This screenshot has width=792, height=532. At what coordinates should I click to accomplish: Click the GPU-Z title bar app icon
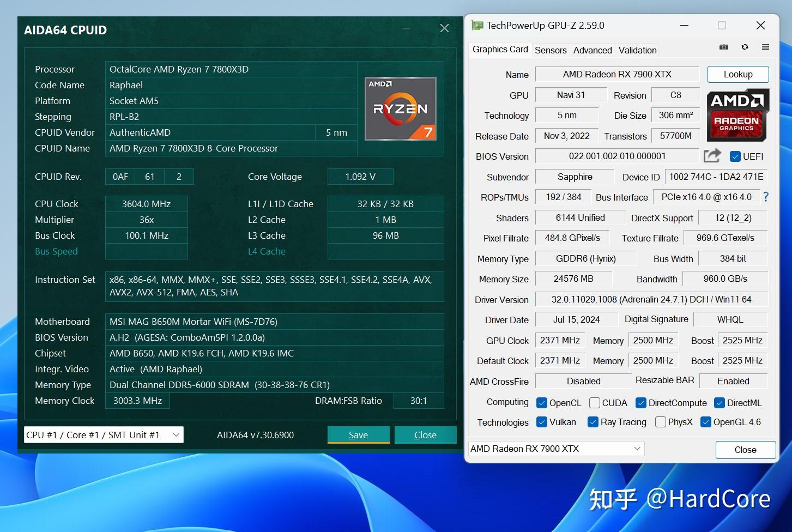[x=477, y=26]
